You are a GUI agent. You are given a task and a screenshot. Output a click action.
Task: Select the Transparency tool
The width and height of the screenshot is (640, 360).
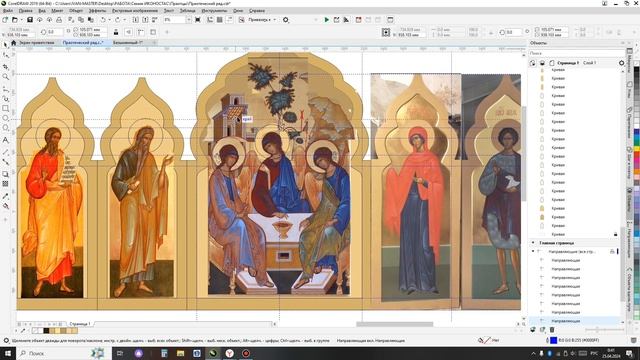(5, 184)
